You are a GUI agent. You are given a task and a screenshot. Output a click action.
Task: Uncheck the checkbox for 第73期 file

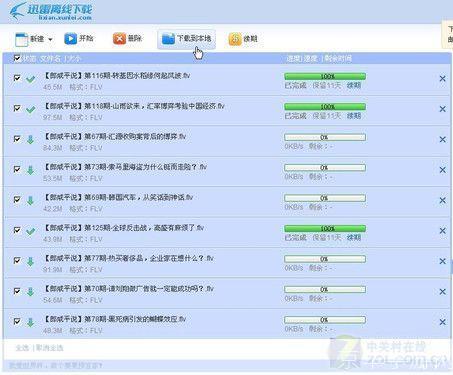click(x=17, y=169)
